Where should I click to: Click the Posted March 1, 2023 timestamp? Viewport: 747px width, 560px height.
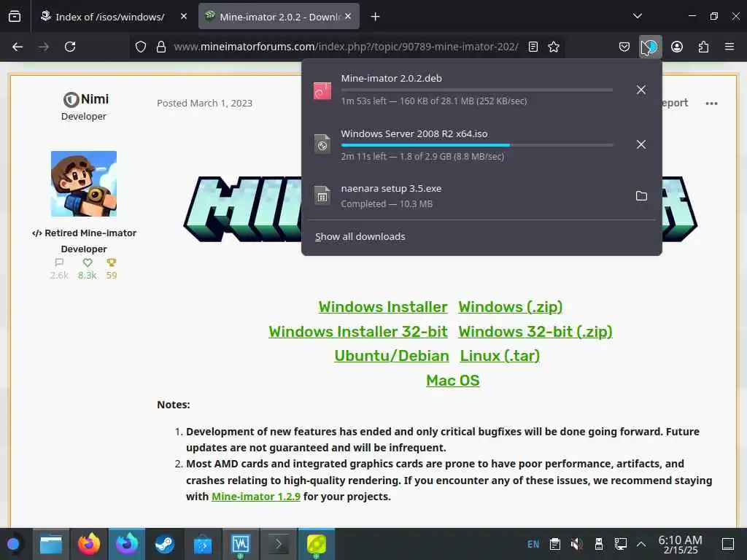tap(204, 104)
